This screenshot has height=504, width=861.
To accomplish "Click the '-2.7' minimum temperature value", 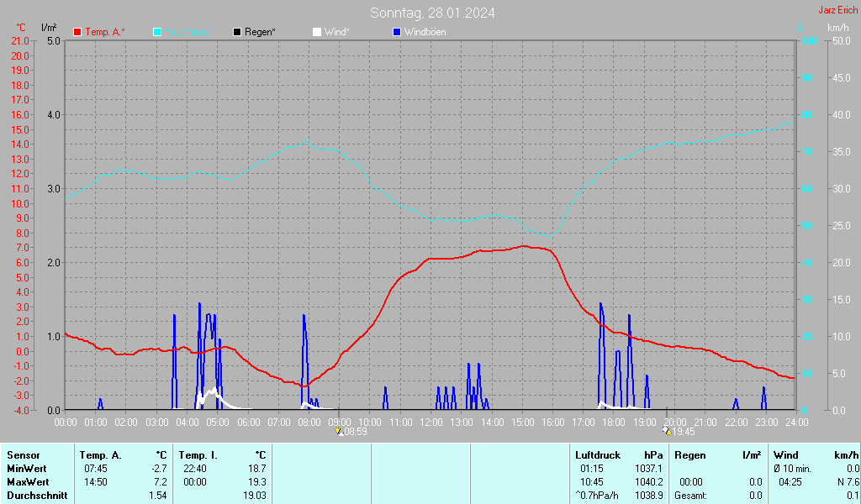I will [159, 469].
